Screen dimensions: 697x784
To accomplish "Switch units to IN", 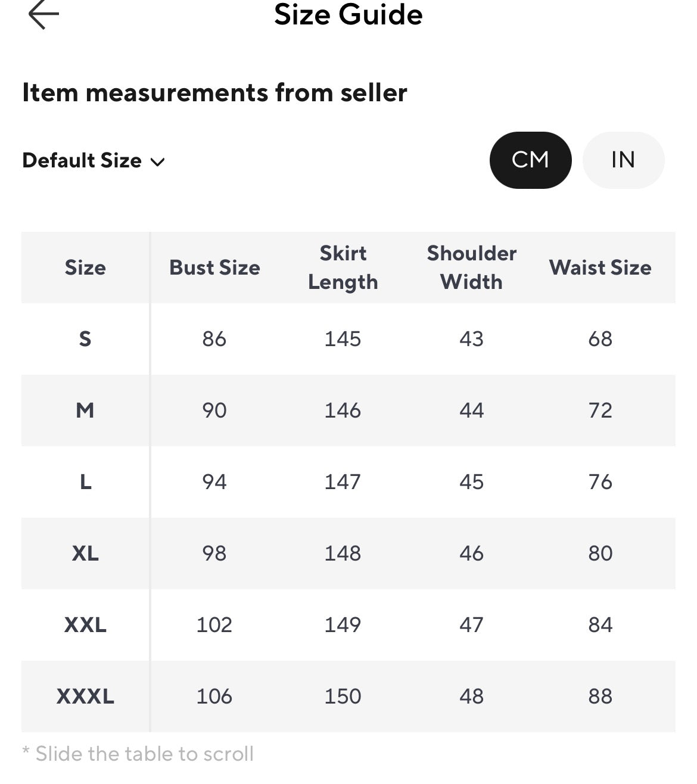I will click(623, 160).
